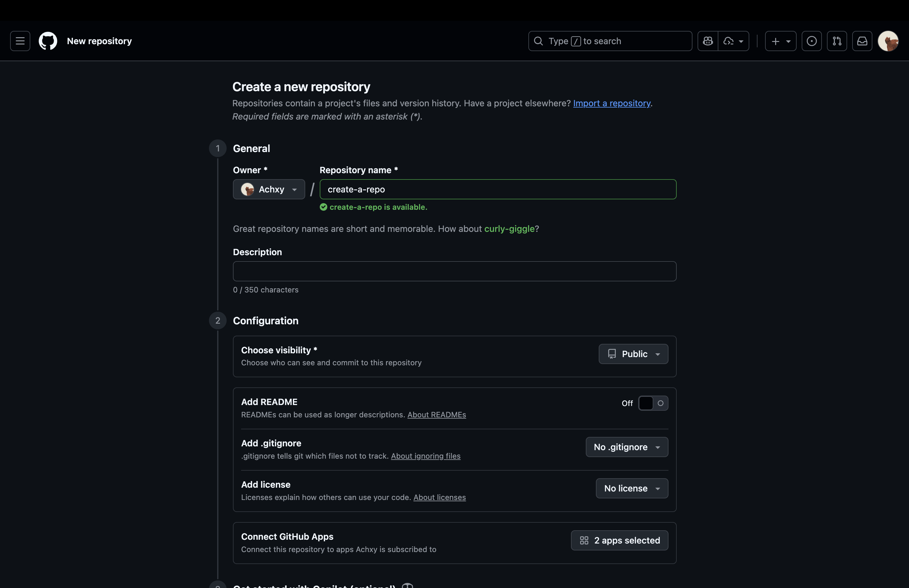909x588 pixels.
Task: Toggle the Add README switch
Action: [653, 403]
